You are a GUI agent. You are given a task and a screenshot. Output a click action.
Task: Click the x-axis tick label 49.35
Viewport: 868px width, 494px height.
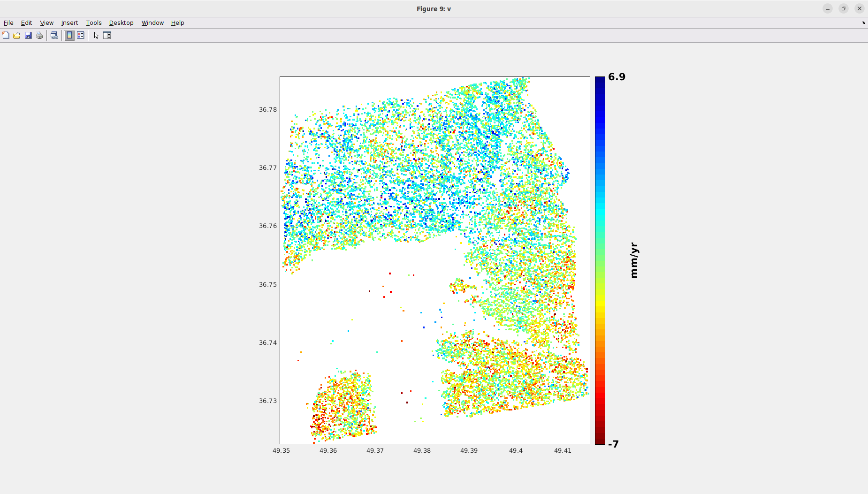tap(281, 450)
